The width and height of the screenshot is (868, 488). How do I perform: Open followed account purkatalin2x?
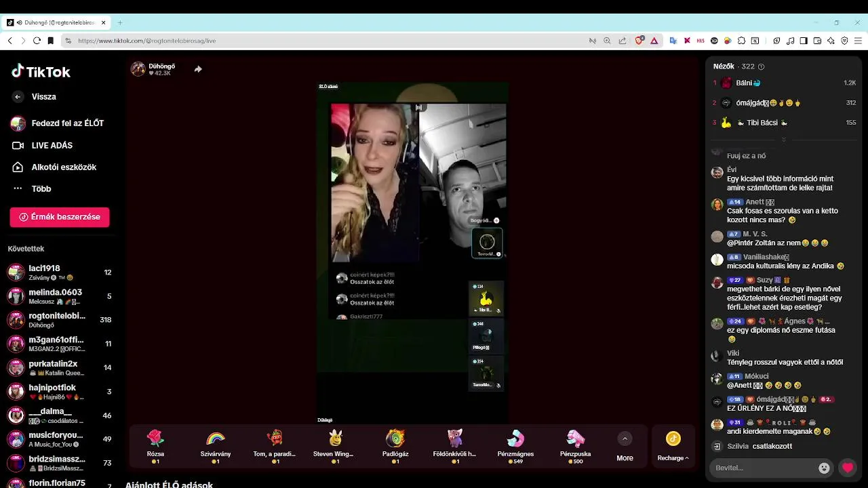[x=60, y=367]
